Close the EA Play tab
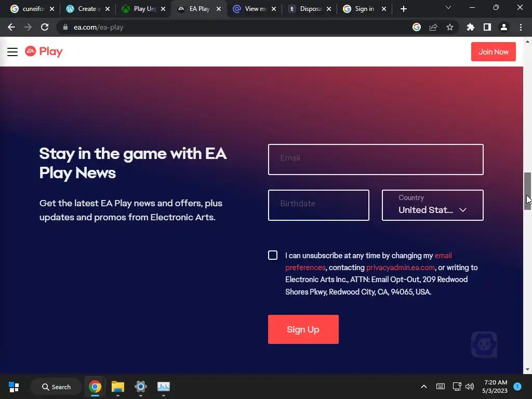532x399 pixels. (x=219, y=9)
